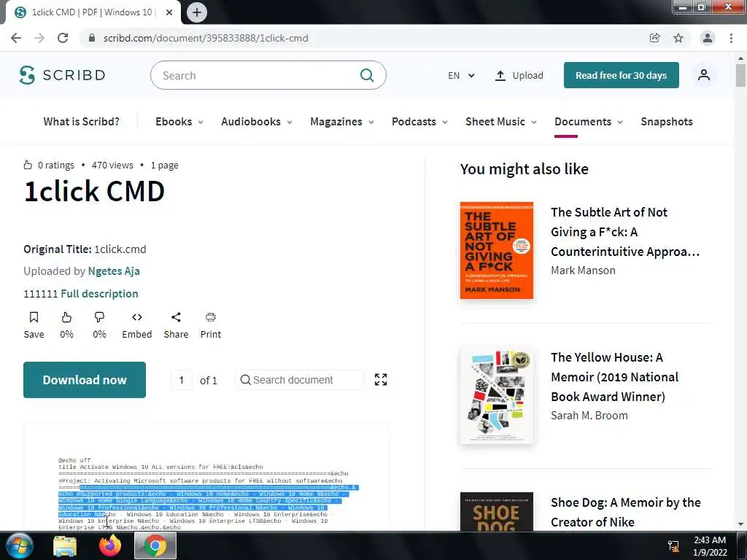Screen dimensions: 747x560
Task: Go back to previous page in Chrome
Action: 16,38
